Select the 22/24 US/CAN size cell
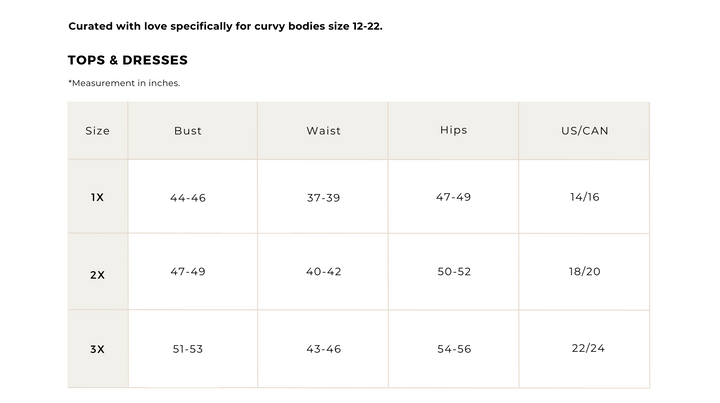 point(588,348)
